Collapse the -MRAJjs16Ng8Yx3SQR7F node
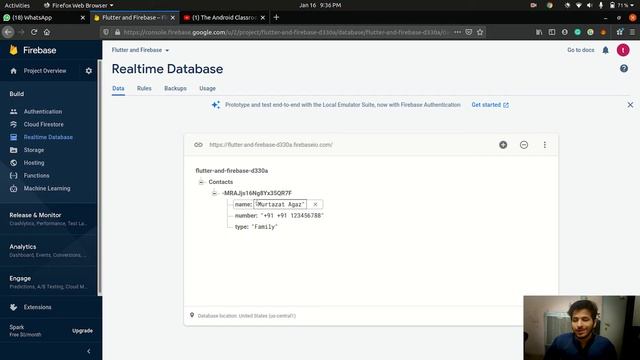Screen dimensions: 640x360 pyautogui.click(x=214, y=193)
